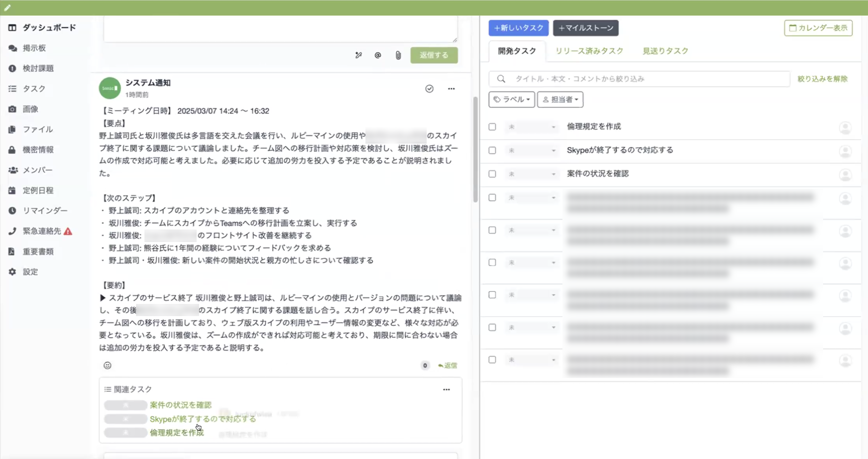This screenshot has height=459, width=868.
Task: Click the ＋新しいタスク button
Action: 518,28
